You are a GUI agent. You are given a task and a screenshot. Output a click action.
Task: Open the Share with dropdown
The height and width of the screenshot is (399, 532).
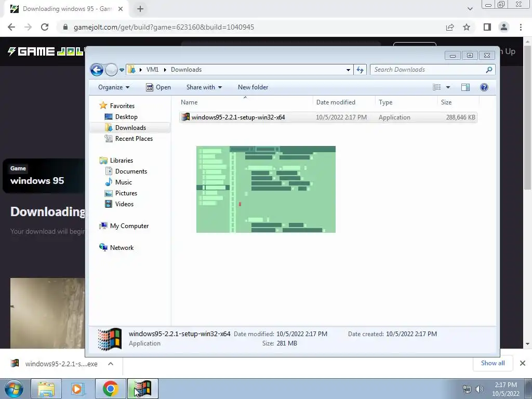tap(204, 87)
